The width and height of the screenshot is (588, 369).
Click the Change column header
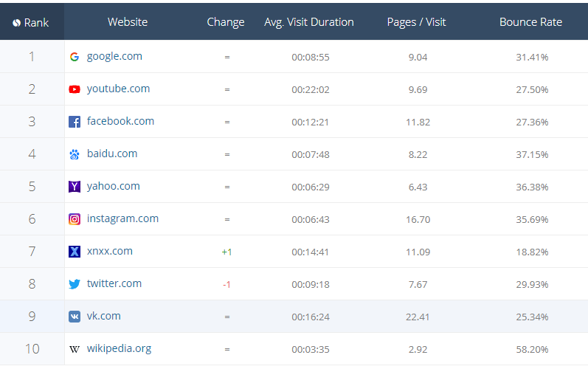tap(226, 22)
